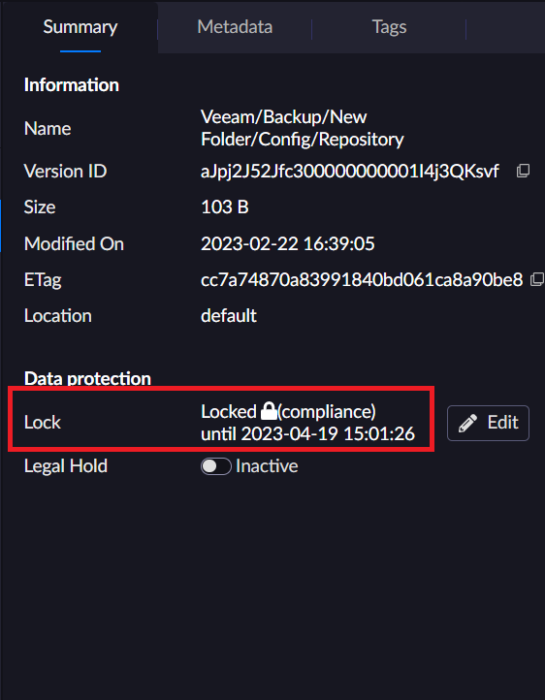
Task: Click the padlock icon beside Locked
Action: click(x=268, y=411)
